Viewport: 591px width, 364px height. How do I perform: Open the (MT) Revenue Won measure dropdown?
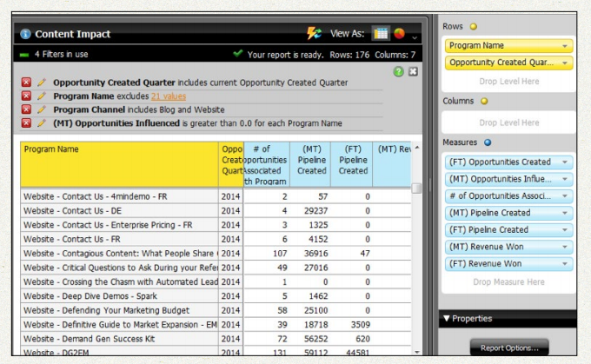566,247
